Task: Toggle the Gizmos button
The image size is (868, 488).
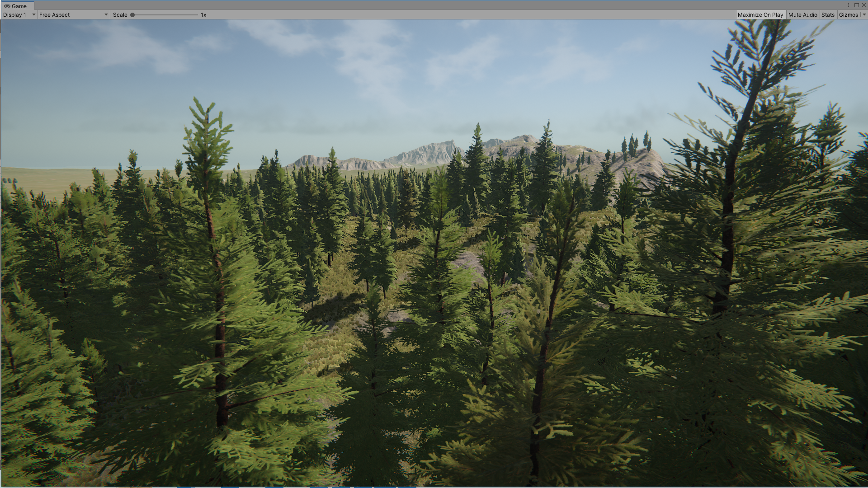Action: 848,15
